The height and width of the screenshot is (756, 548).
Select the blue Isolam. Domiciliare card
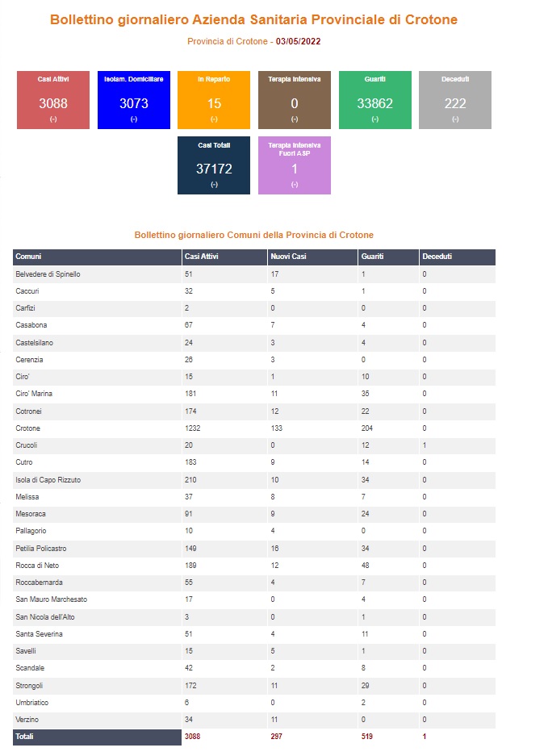pos(134,100)
